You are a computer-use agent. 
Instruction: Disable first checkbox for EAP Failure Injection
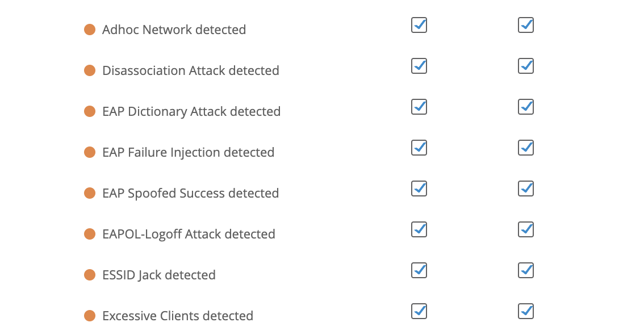[419, 148]
